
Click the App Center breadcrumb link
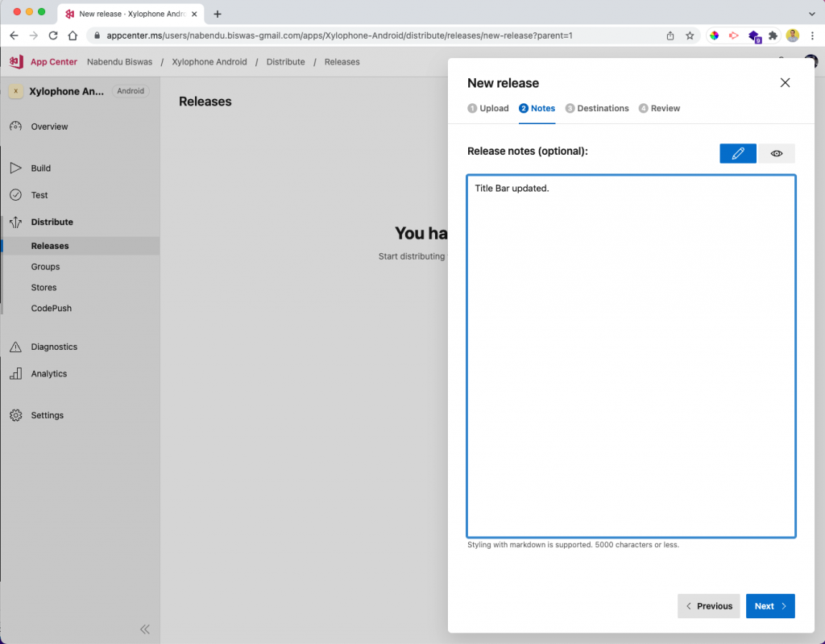pos(54,61)
